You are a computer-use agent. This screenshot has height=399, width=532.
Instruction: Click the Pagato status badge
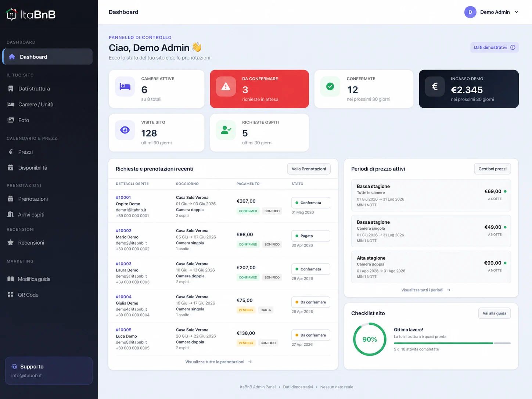click(x=311, y=236)
